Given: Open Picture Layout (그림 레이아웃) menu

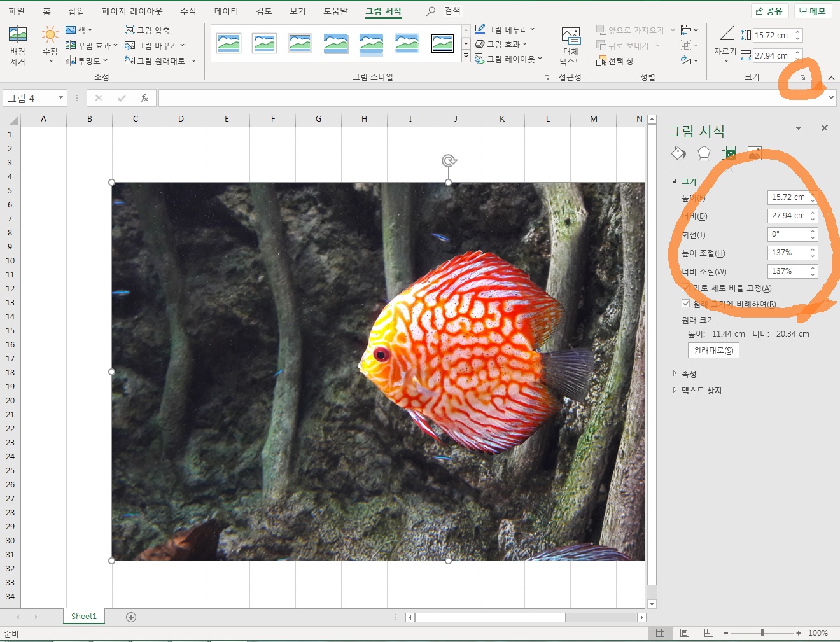Looking at the screenshot, I should pyautogui.click(x=508, y=59).
